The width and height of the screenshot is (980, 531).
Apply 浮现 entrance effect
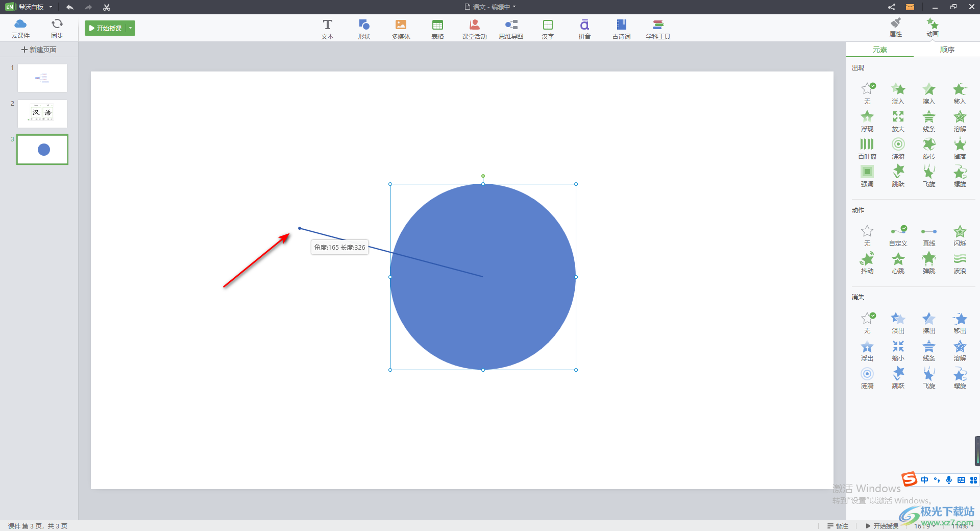(867, 121)
